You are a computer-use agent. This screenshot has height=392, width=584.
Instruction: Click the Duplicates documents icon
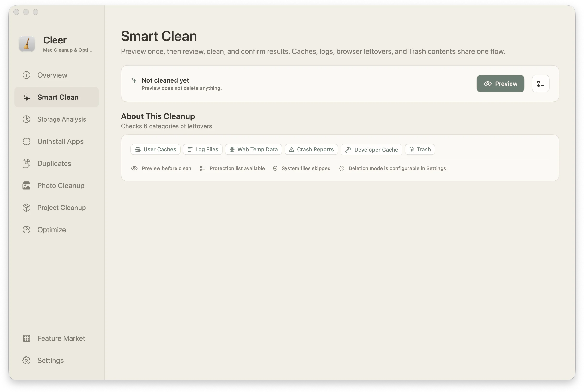point(26,164)
